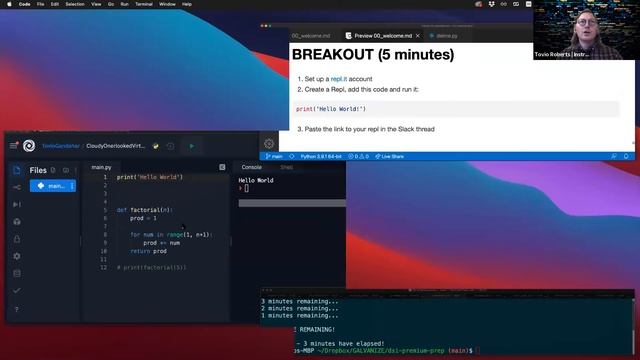Open Files panel more options
640x360 pixels.
(76, 170)
